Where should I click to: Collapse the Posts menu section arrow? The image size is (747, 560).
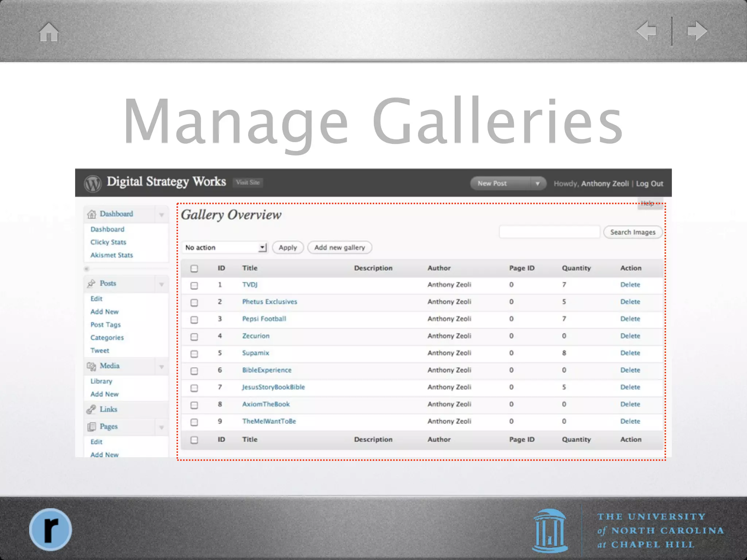tap(162, 284)
